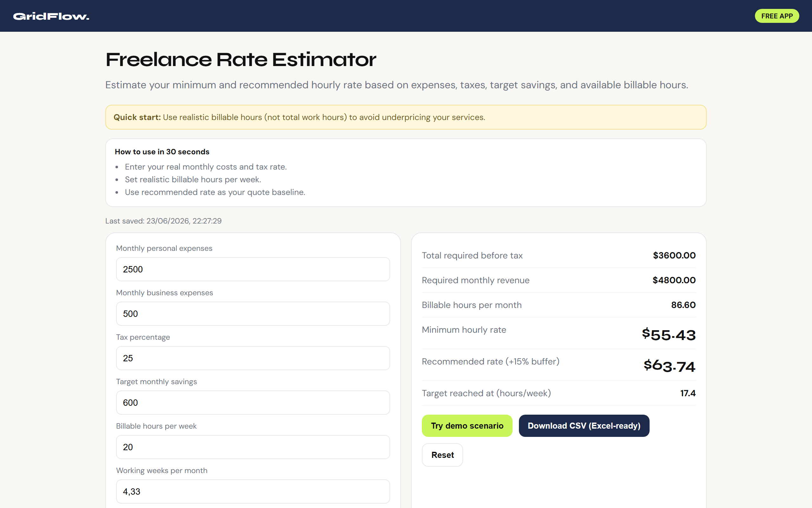812x508 pixels.
Task: Click the Last saved timestamp
Action: tap(163, 221)
